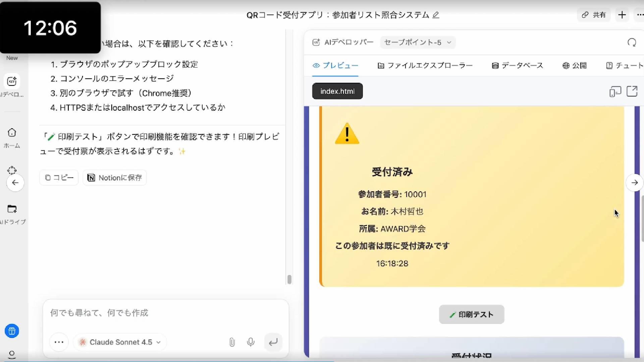Click the Notionに保存 button
Screen dimensions: 644x362
tap(115, 178)
